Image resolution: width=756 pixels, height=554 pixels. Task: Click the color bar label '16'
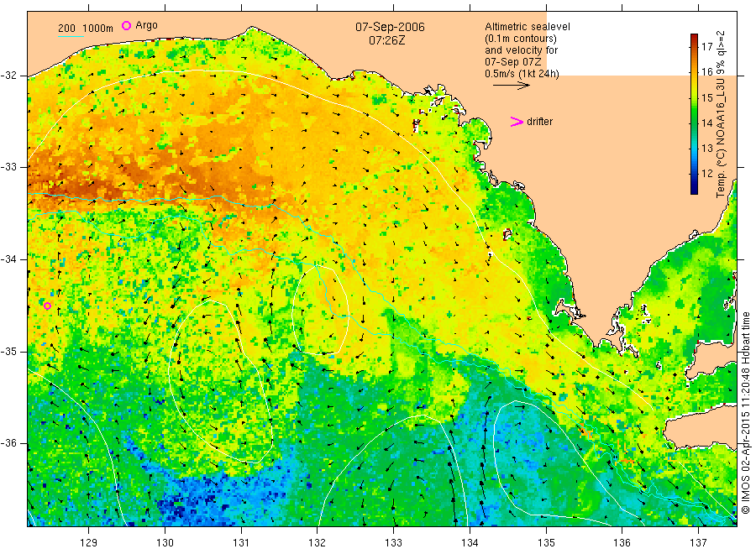point(706,72)
